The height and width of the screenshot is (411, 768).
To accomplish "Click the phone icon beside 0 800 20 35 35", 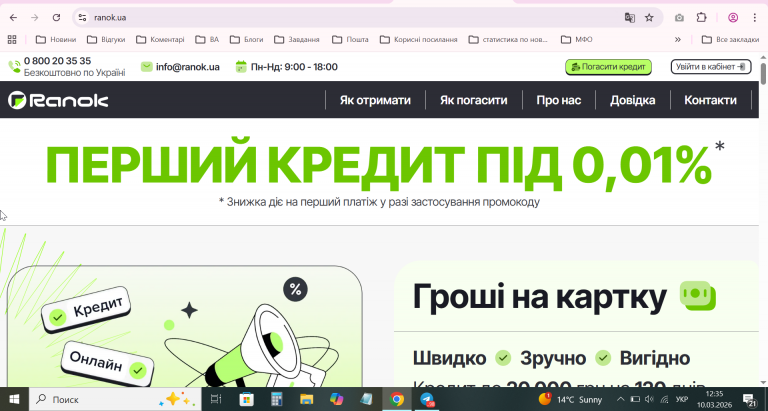I will [x=14, y=67].
